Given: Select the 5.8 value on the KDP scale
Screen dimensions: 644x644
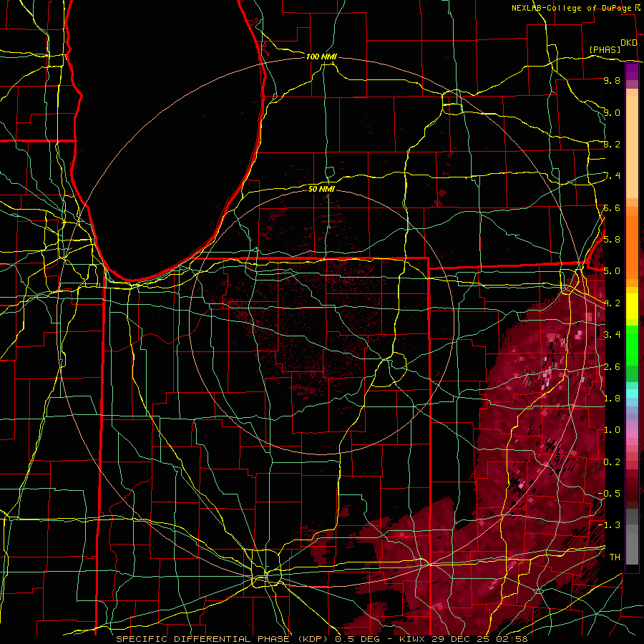Looking at the screenshot, I should click(x=612, y=239).
